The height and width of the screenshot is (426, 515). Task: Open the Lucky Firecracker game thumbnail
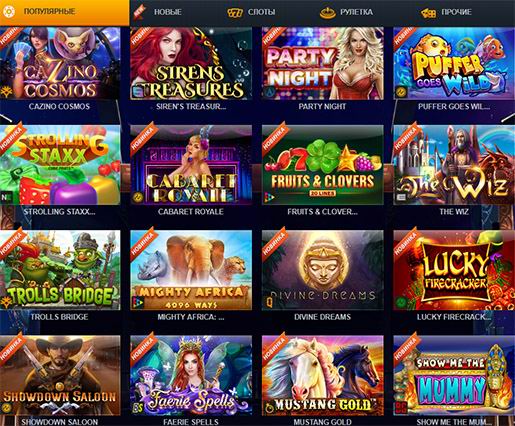(x=454, y=270)
